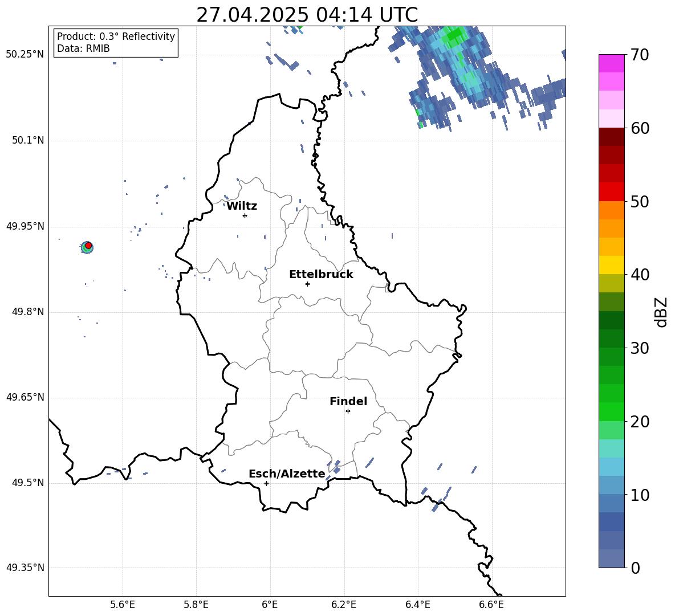The height and width of the screenshot is (616, 675).
Task: Click the 'Product: 0.3° Reflectivity' legend line
Action: 116,36
